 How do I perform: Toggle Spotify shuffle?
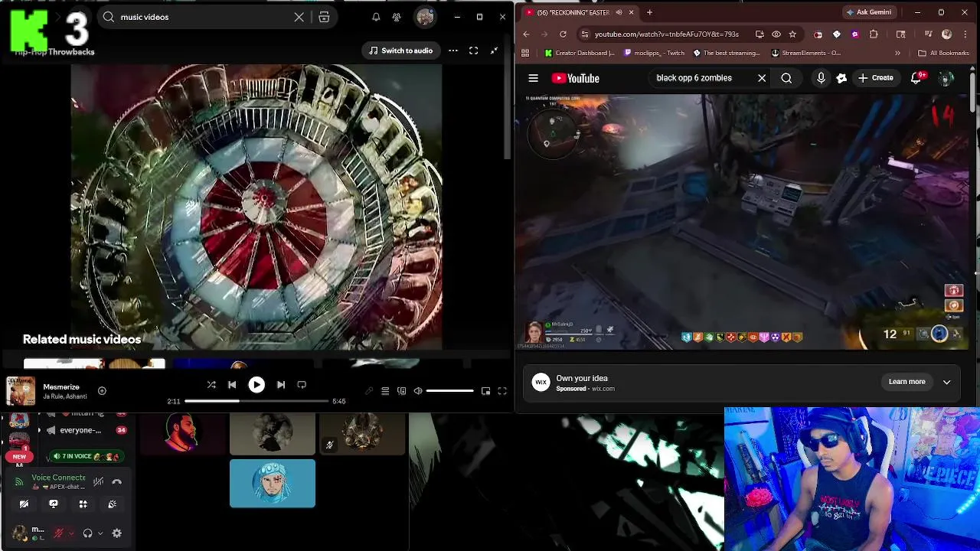[x=211, y=385]
